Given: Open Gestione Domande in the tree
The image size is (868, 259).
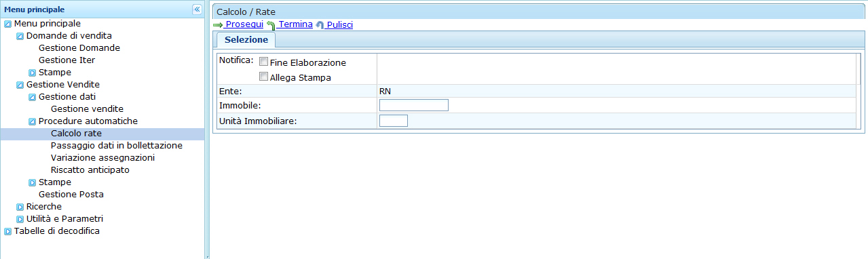Looking at the screenshot, I should (x=79, y=48).
